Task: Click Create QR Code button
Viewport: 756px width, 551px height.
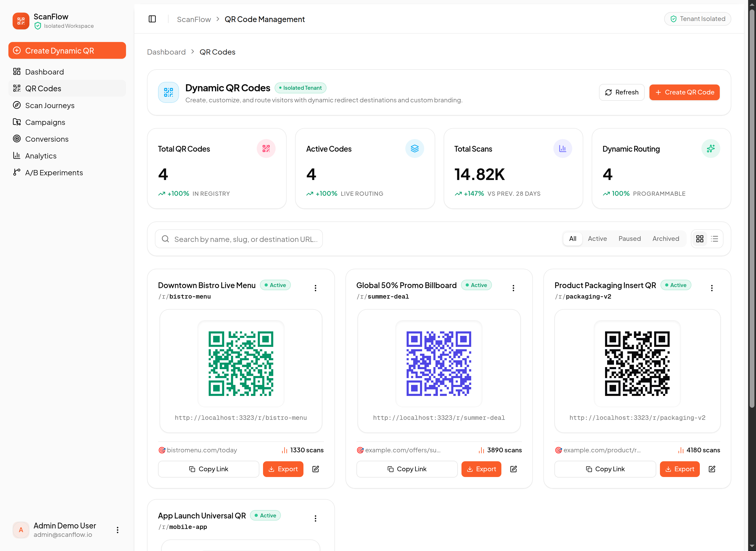Action: 684,92
